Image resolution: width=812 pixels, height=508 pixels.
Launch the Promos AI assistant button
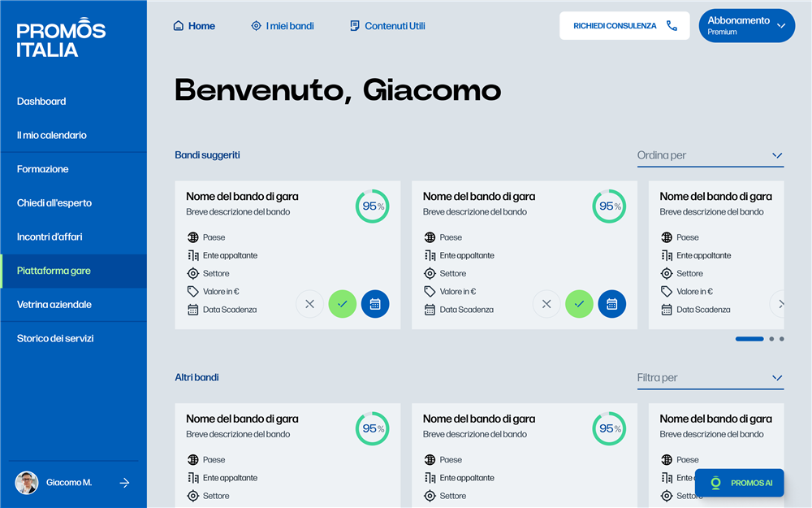[x=740, y=483]
